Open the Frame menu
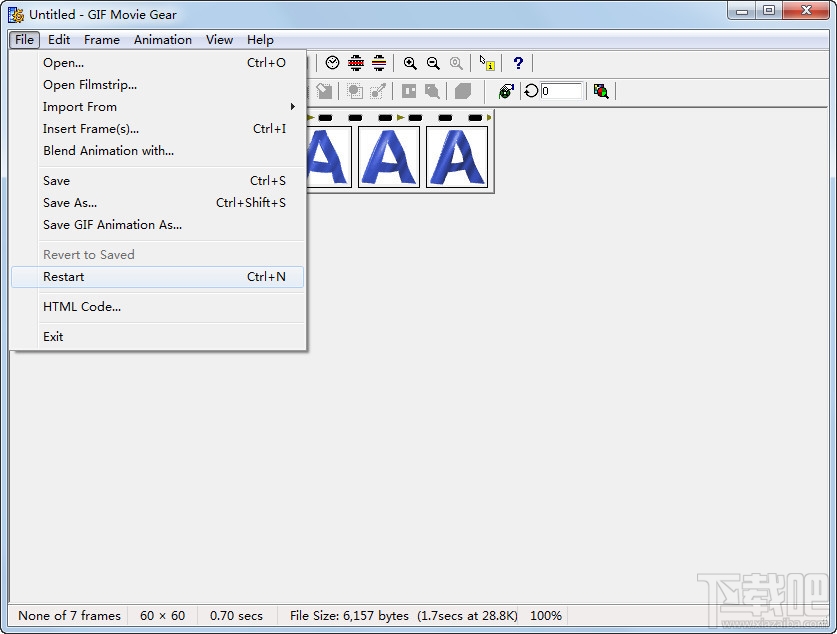This screenshot has height=634, width=837. tap(101, 39)
